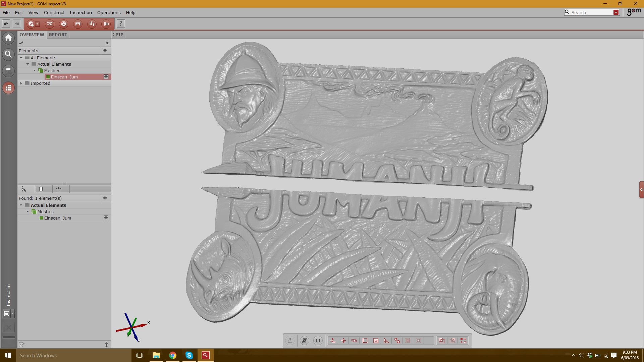Screen dimensions: 644x362
Task: Click the undo arrow in the toolbar
Action: 6,24
